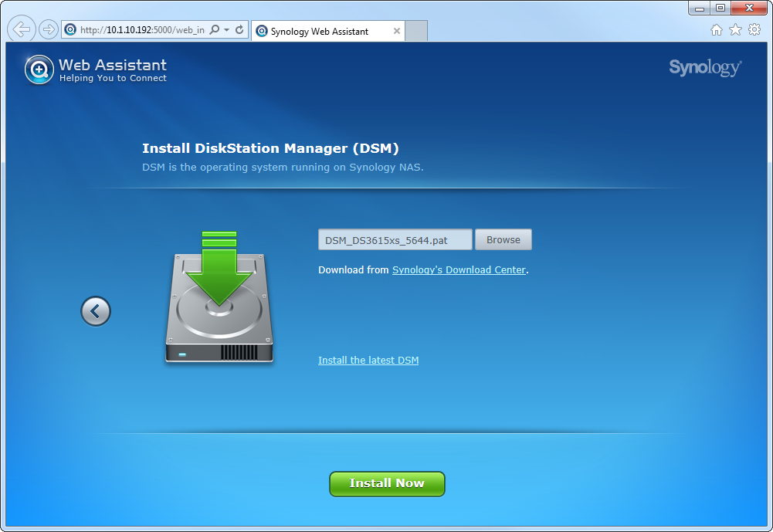
Task: Click 'DSM is the operating system' subtitle text
Action: click(283, 167)
